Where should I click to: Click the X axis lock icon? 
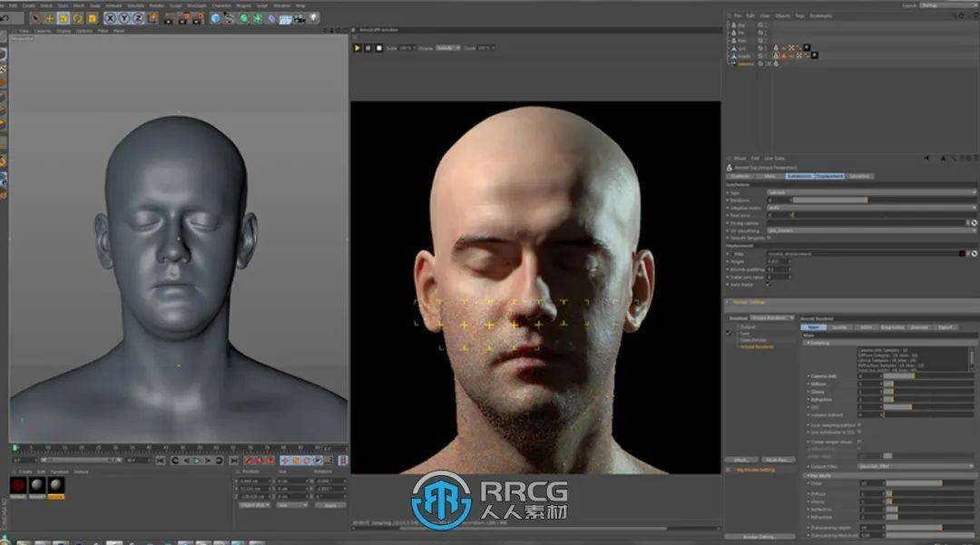(x=109, y=18)
